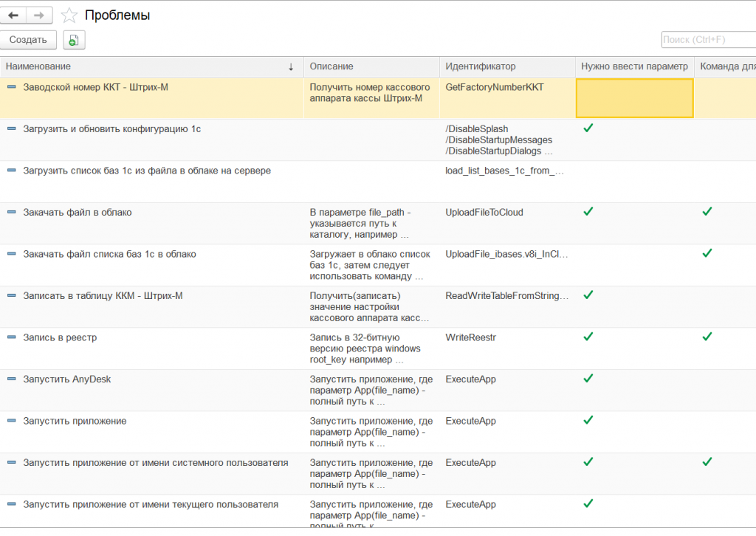Click row icon beside Запустить AnyDesk
This screenshot has width=756, height=536.
[11, 379]
